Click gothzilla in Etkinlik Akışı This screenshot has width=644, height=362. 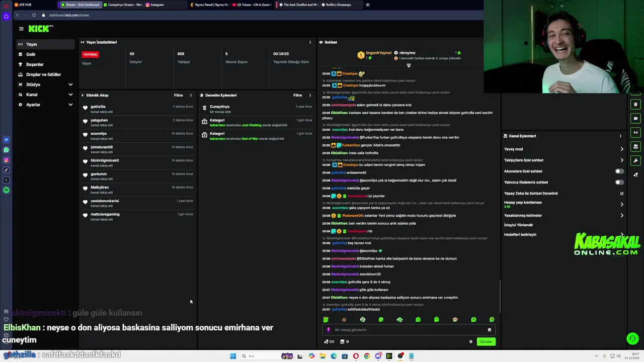pos(98,107)
